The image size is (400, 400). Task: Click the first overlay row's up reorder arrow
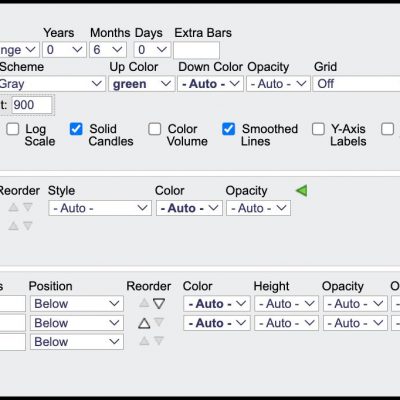(13, 207)
